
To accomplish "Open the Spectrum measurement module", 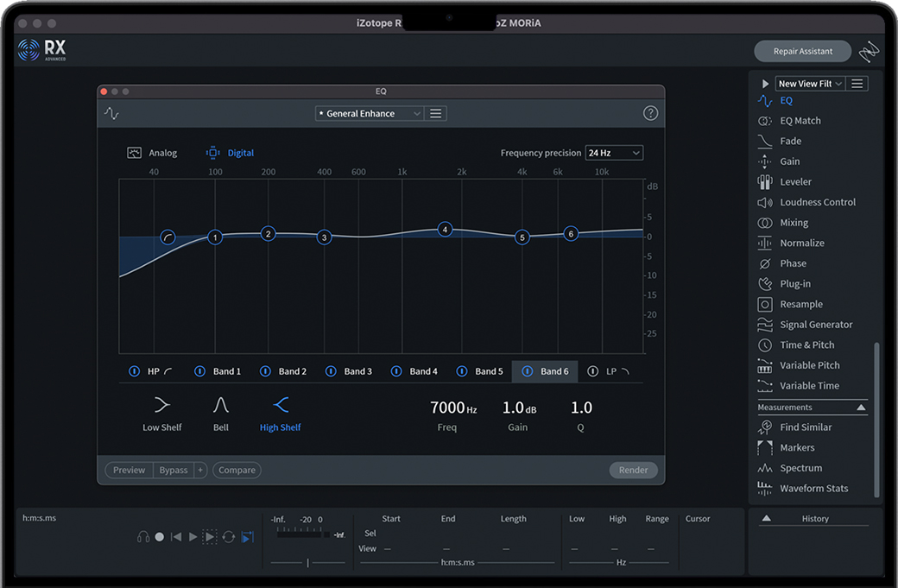I will click(800, 468).
